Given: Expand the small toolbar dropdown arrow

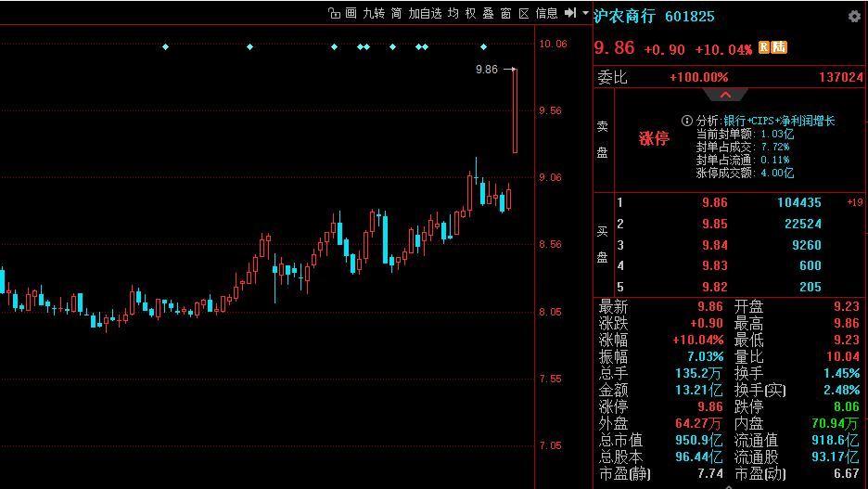Looking at the screenshot, I should 585,13.
